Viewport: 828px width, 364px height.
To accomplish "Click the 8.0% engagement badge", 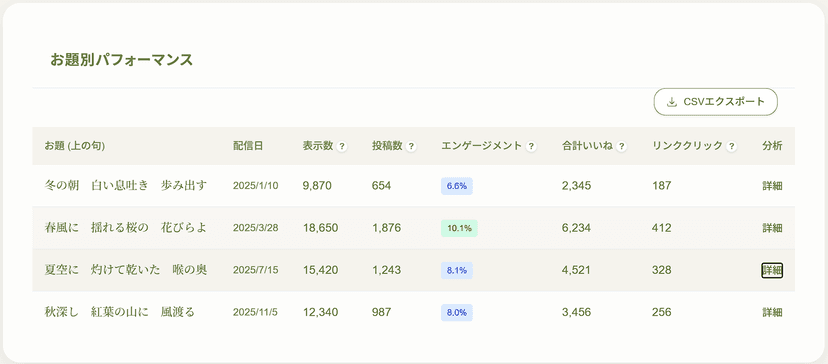I will (457, 313).
